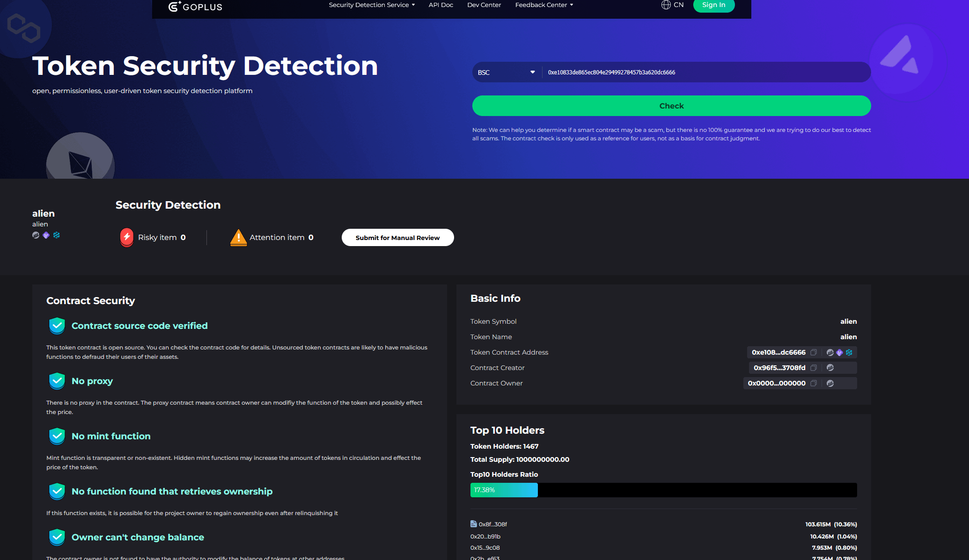Open explorer icon for Contract Owner
This screenshot has width=969, height=560.
[830, 383]
